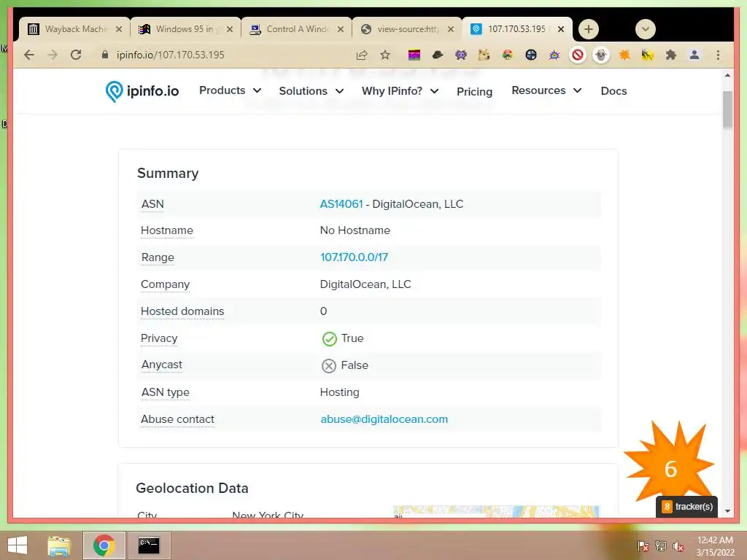The width and height of the screenshot is (747, 560).
Task: Click the Chrome taskbar icon
Action: click(104, 545)
